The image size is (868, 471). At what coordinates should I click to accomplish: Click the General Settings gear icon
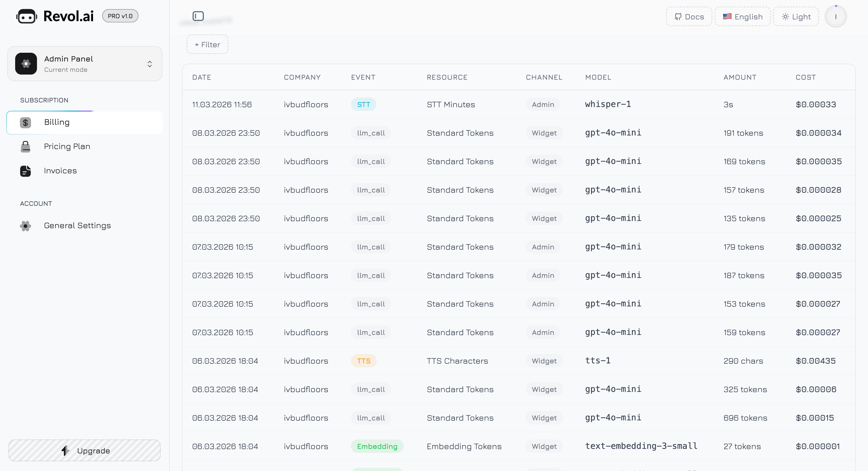click(25, 226)
